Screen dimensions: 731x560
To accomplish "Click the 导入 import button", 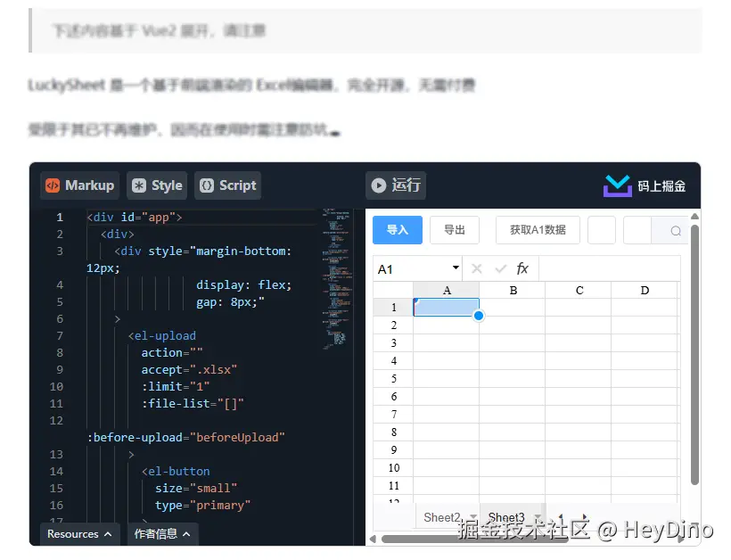I will pos(398,230).
